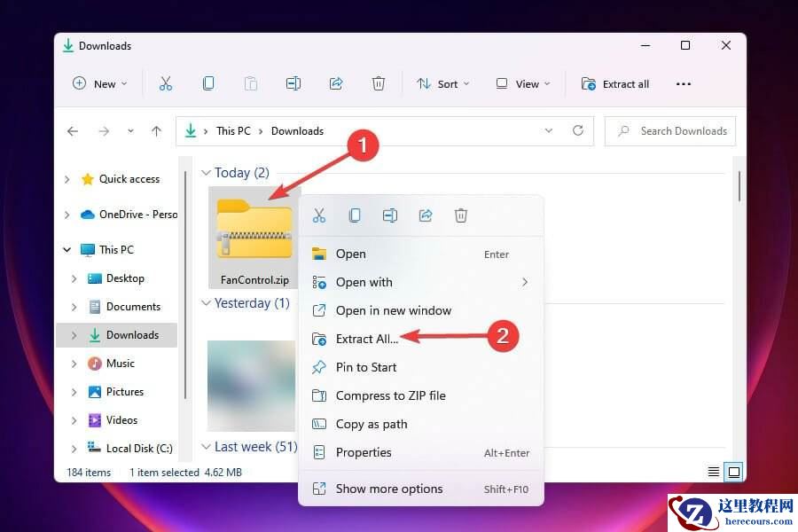Select Extract All... in the context menu

click(x=421, y=339)
